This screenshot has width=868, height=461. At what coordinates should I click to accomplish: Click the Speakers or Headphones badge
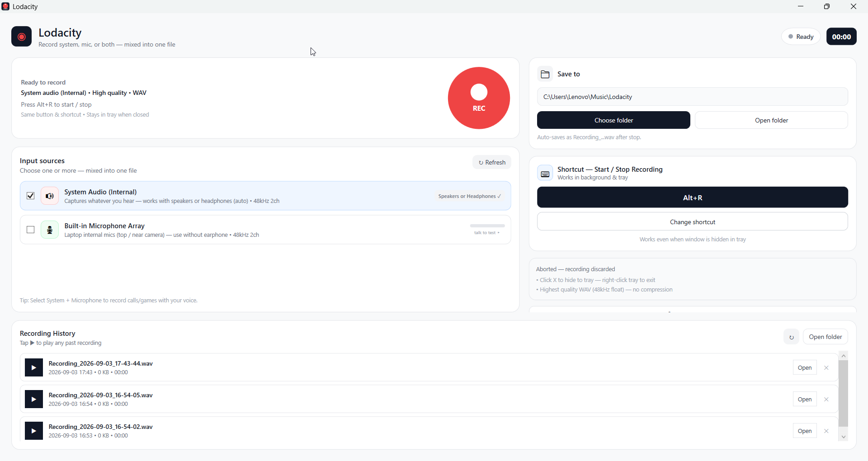pos(470,196)
